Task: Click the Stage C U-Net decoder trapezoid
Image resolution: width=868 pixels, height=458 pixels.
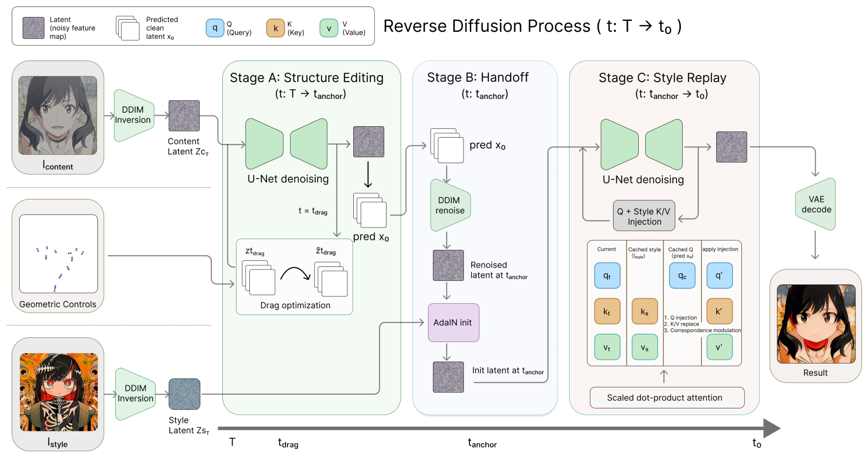Action: (x=664, y=145)
